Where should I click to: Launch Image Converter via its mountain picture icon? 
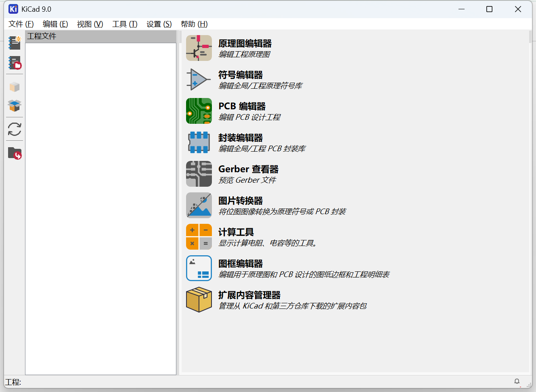click(x=199, y=205)
